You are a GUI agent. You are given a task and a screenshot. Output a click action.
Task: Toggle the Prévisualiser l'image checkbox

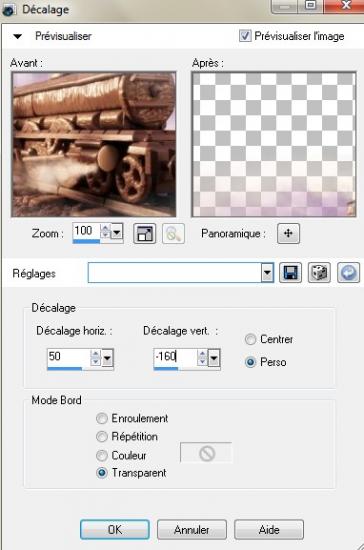245,36
